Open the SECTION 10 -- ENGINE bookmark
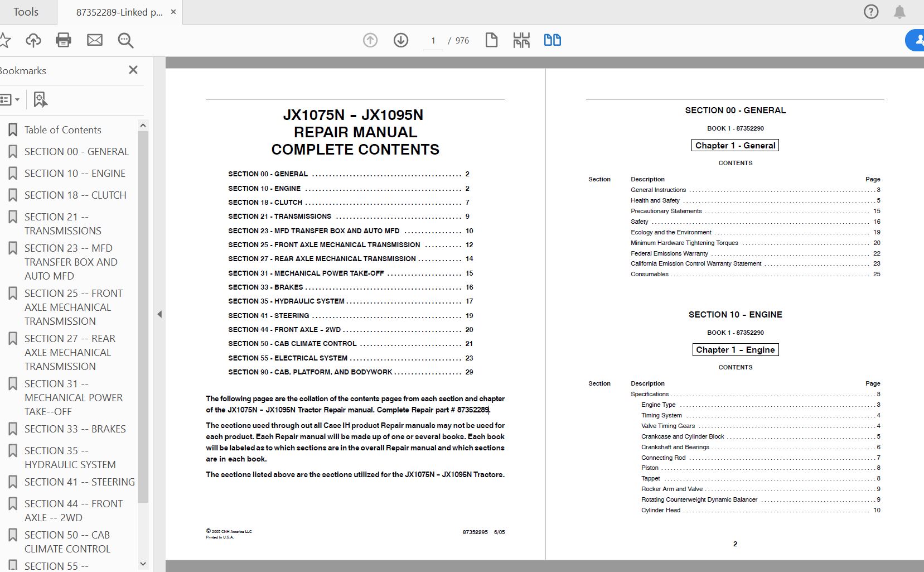This screenshot has width=924, height=572. 75,174
